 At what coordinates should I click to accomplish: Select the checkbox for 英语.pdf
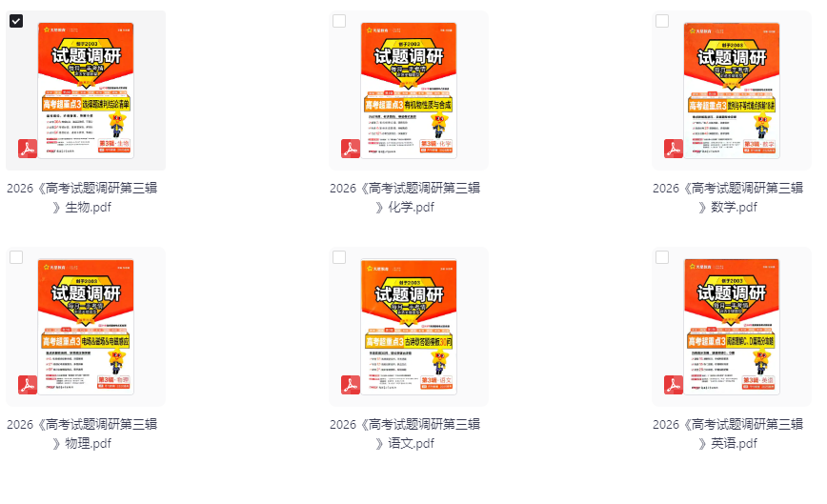(662, 257)
